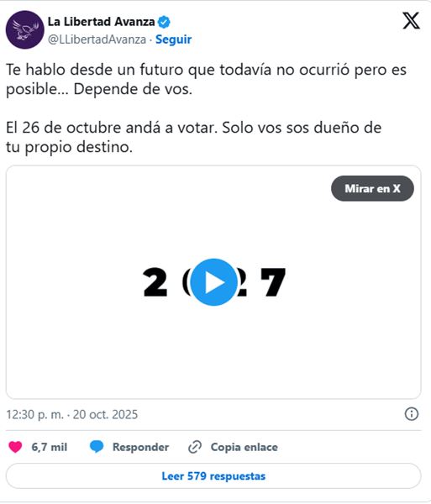Viewport: 431px width, 504px height.
Task: Open Mirar en X button
Action: [372, 188]
